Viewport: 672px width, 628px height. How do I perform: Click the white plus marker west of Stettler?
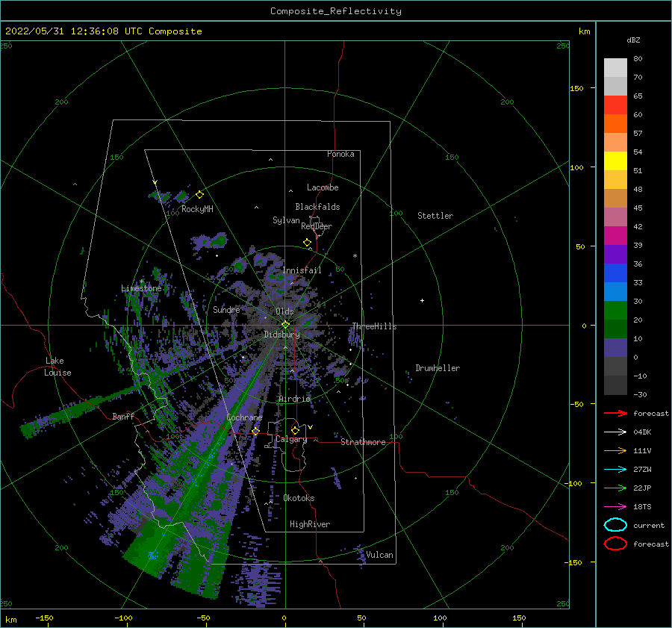[422, 300]
